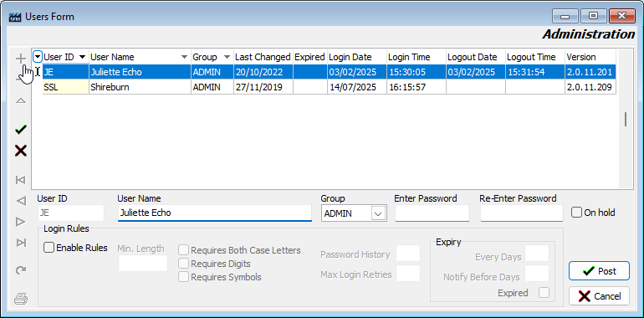Click the Expired column header

310,57
